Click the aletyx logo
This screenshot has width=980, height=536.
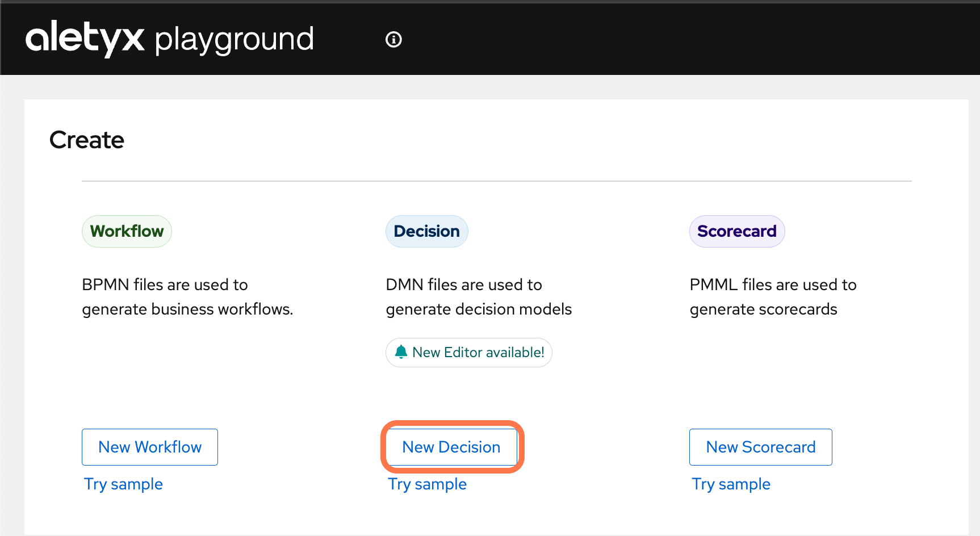(85, 38)
